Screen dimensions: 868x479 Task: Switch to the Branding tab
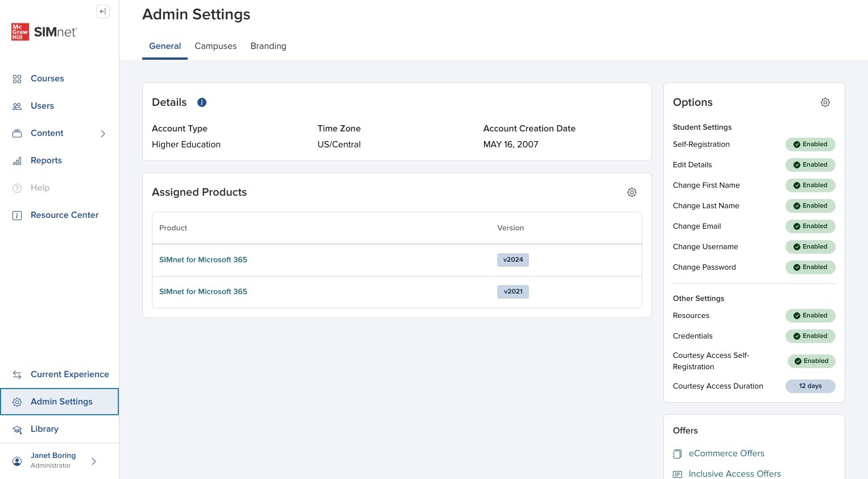pyautogui.click(x=268, y=46)
